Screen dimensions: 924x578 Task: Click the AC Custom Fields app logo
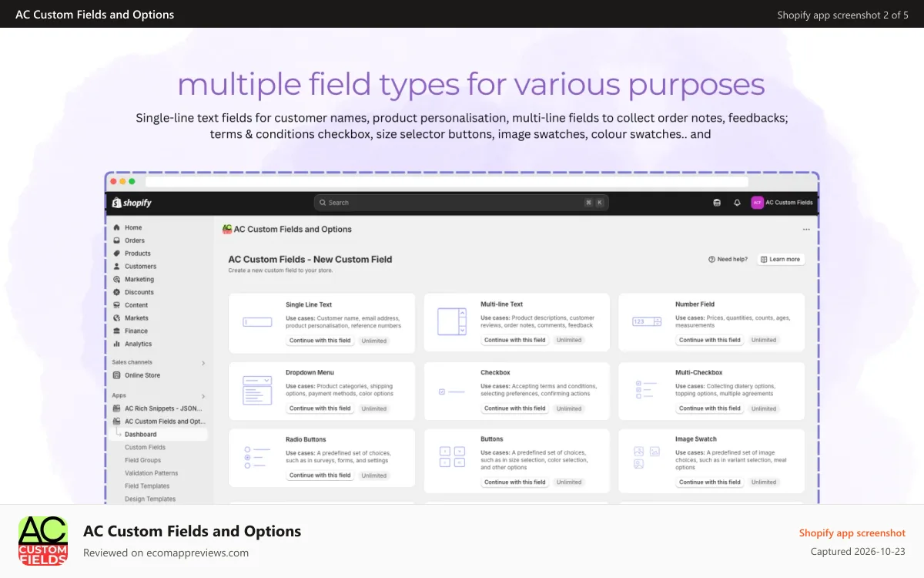[x=43, y=541]
